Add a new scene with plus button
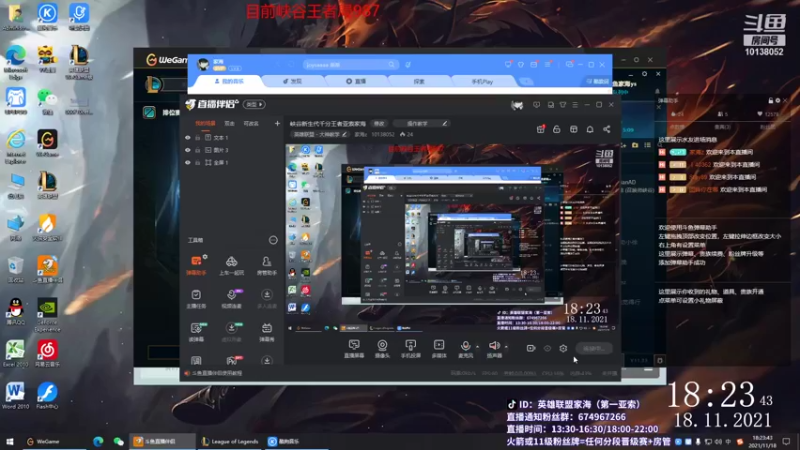The width and height of the screenshot is (800, 450). [x=277, y=123]
